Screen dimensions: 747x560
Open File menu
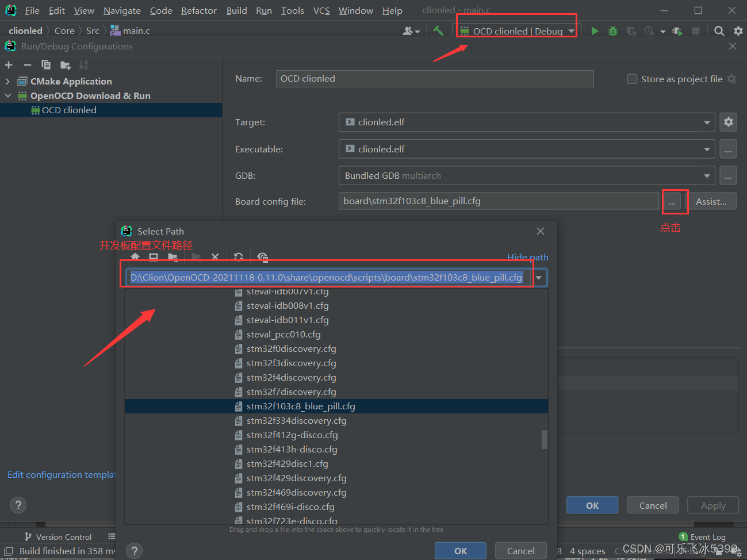point(32,10)
